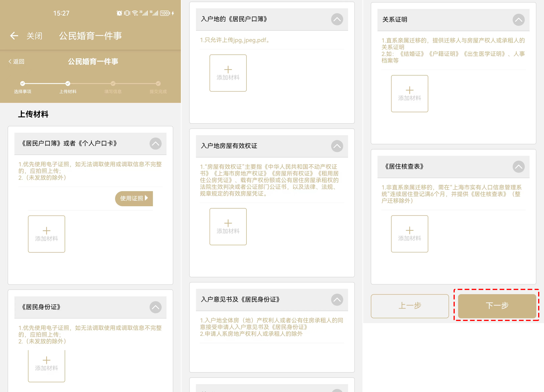Add material under 《居民户口簿》或者《个人户口卡》
This screenshot has width=544, height=392.
(x=46, y=234)
